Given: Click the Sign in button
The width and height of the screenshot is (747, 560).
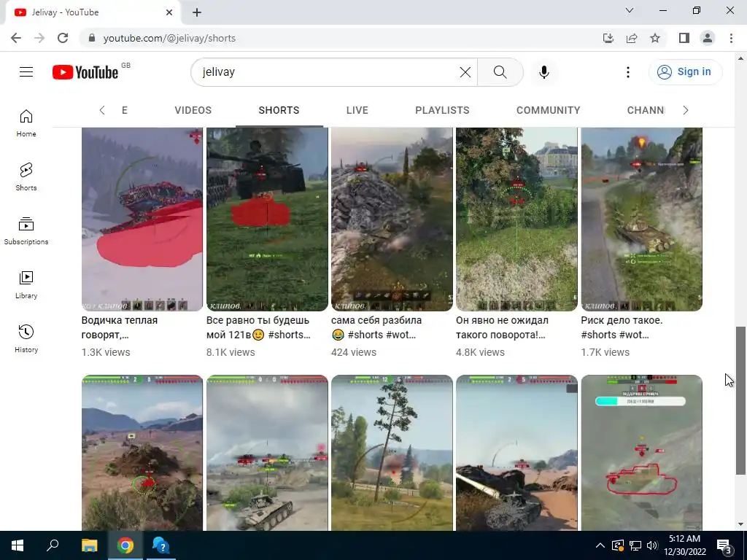Looking at the screenshot, I should point(685,72).
